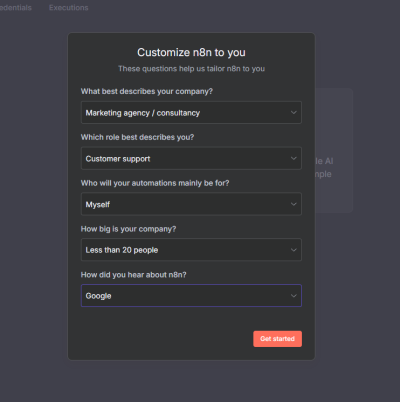Viewport: 400px width, 402px height.
Task: Switch to the Executions tab in background
Action: 69,8
